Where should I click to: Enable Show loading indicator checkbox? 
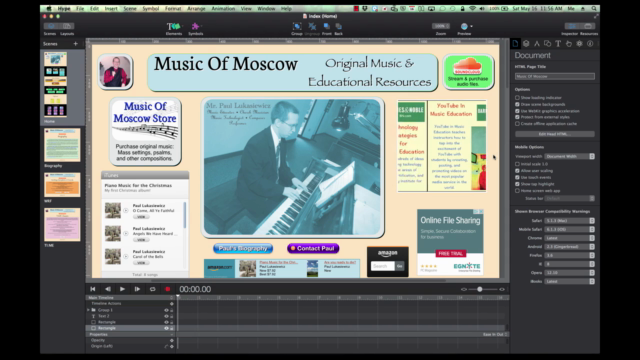(x=517, y=98)
